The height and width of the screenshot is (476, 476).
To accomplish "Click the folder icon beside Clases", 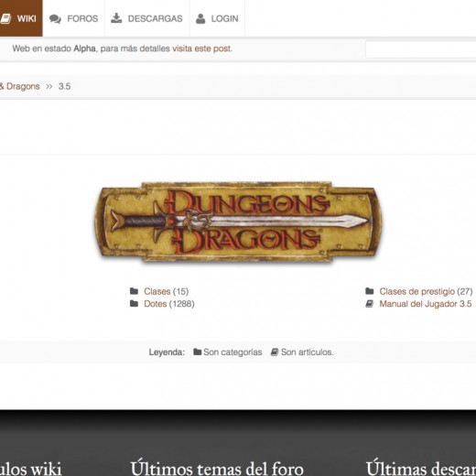I will click(134, 291).
